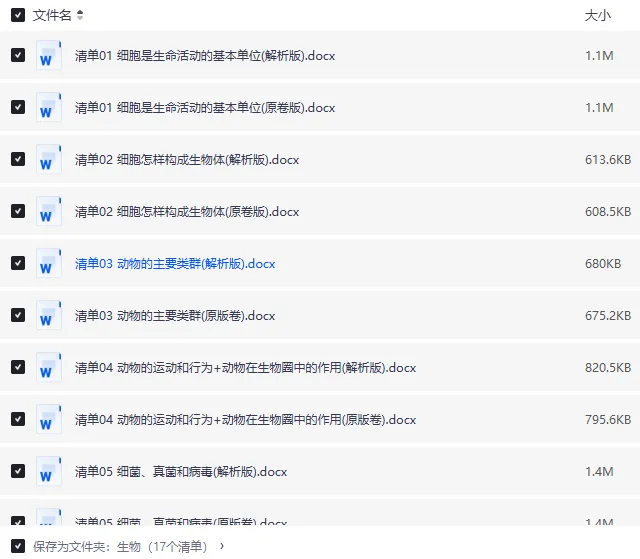Uncheck 清单01 细胞是生命活动的基本单位(解析版).docx checkbox
This screenshot has width=640, height=559.
(18, 55)
